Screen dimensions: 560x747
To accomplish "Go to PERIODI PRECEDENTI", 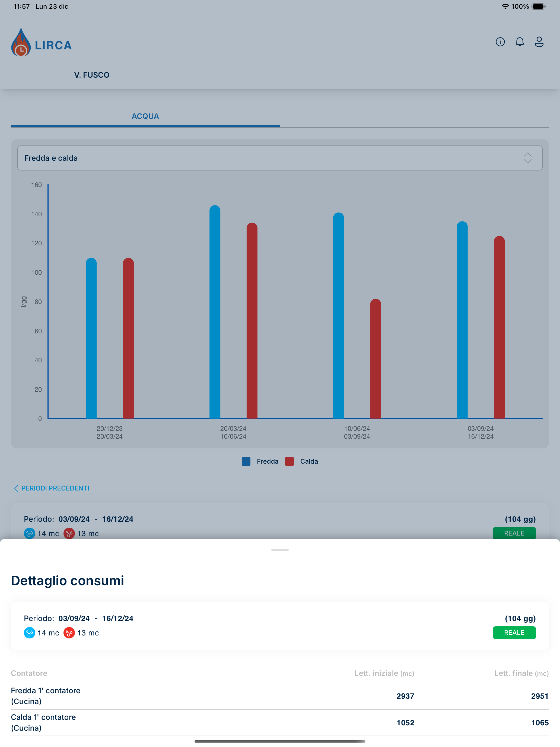I will point(55,488).
